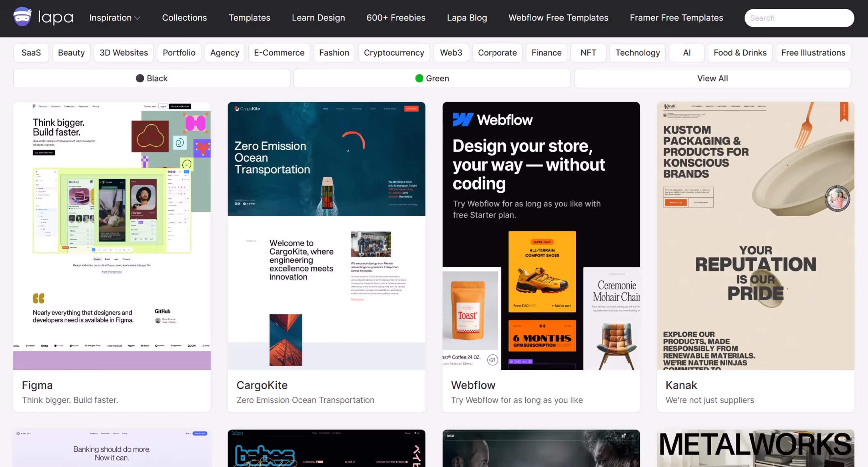Open Learn Design page
This screenshot has width=868, height=467.
pyautogui.click(x=318, y=18)
